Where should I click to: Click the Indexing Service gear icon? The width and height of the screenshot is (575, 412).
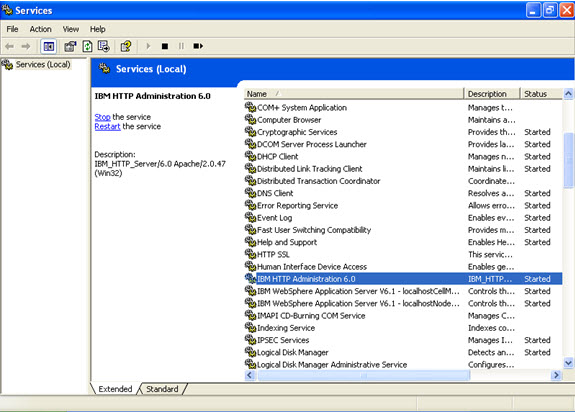pyautogui.click(x=250, y=328)
